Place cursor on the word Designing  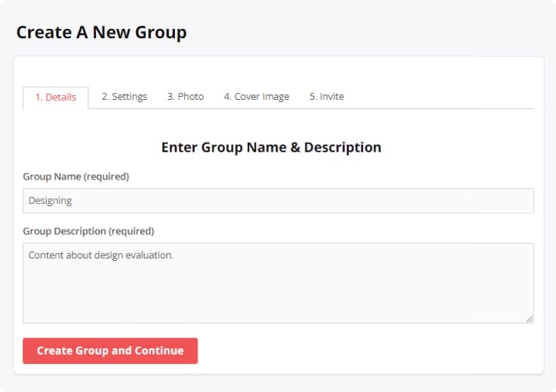coord(50,201)
